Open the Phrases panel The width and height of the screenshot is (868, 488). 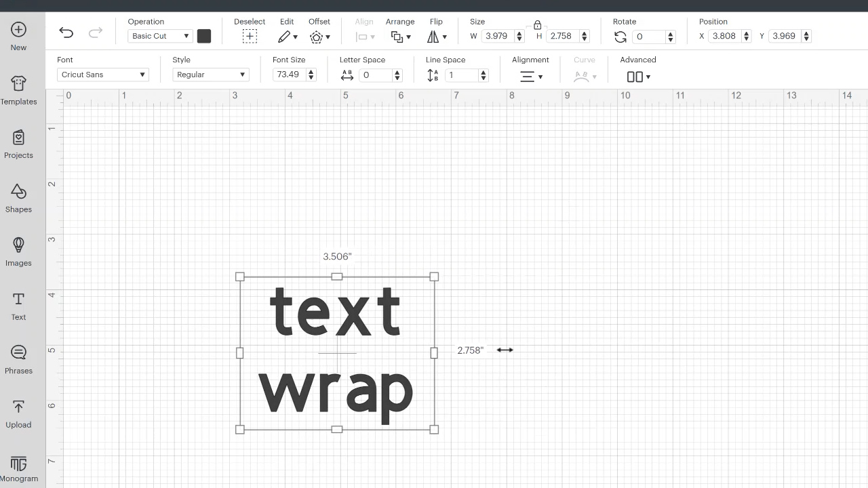18,359
